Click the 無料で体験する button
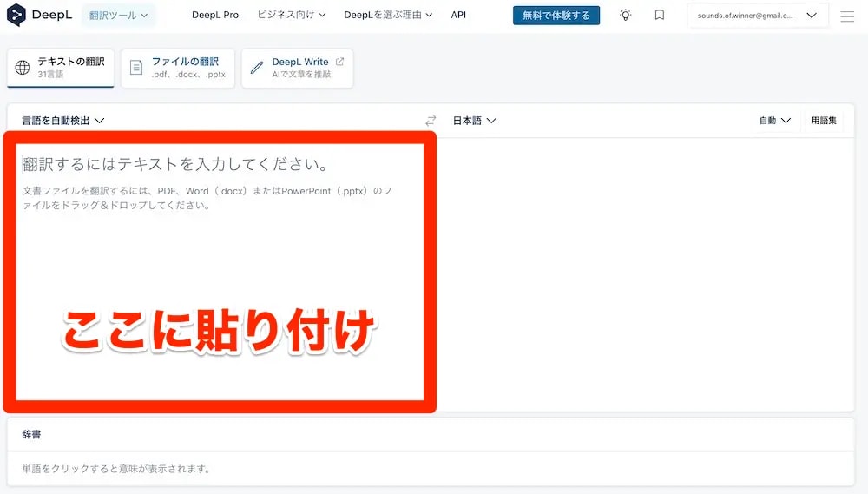 (x=556, y=15)
